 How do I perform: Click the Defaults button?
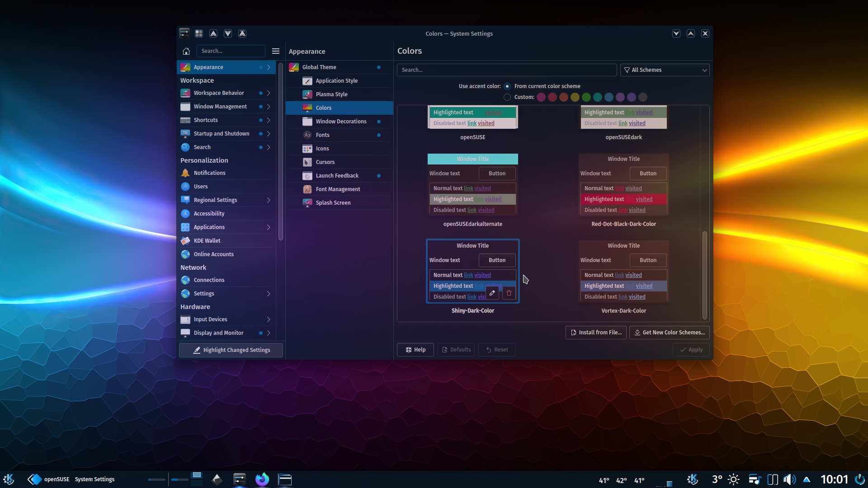(456, 350)
